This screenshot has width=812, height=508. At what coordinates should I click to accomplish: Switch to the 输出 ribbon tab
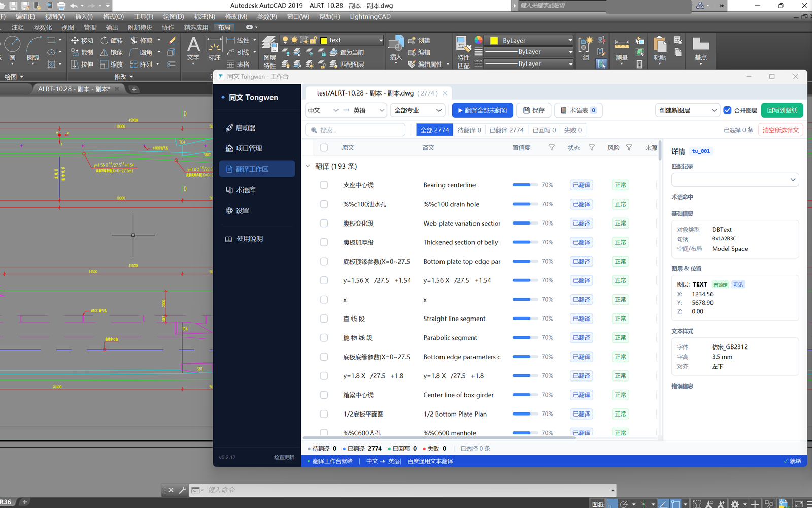pyautogui.click(x=112, y=27)
